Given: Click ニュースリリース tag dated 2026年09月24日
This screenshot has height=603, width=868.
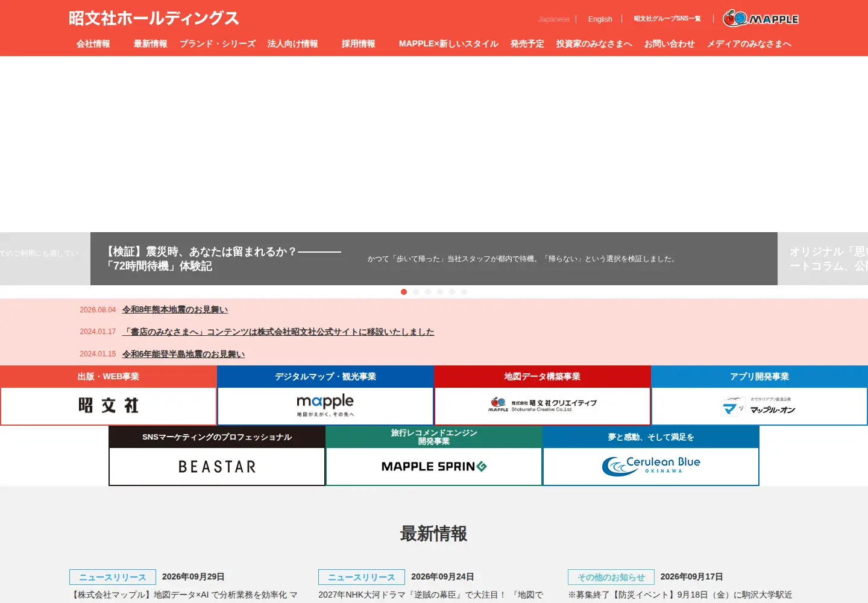Looking at the screenshot, I should tap(362, 577).
